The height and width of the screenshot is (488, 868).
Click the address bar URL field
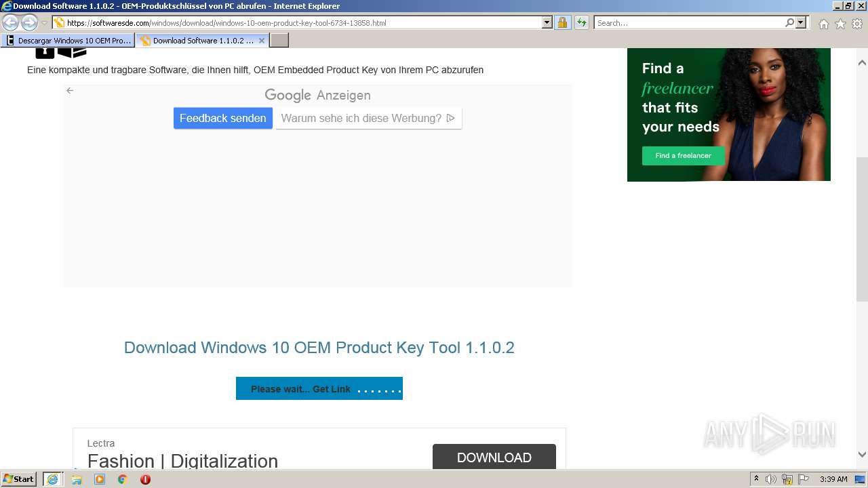[x=304, y=22]
